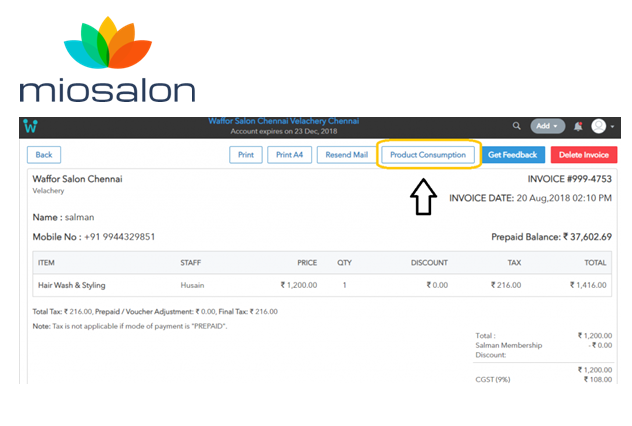Click the row total ₹ 1,416.00
The width and height of the screenshot is (632, 426).
(588, 285)
